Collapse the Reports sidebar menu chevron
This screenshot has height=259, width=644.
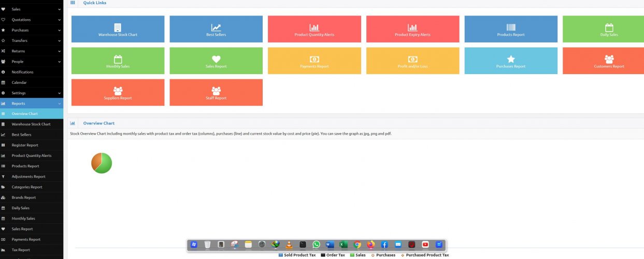60,104
